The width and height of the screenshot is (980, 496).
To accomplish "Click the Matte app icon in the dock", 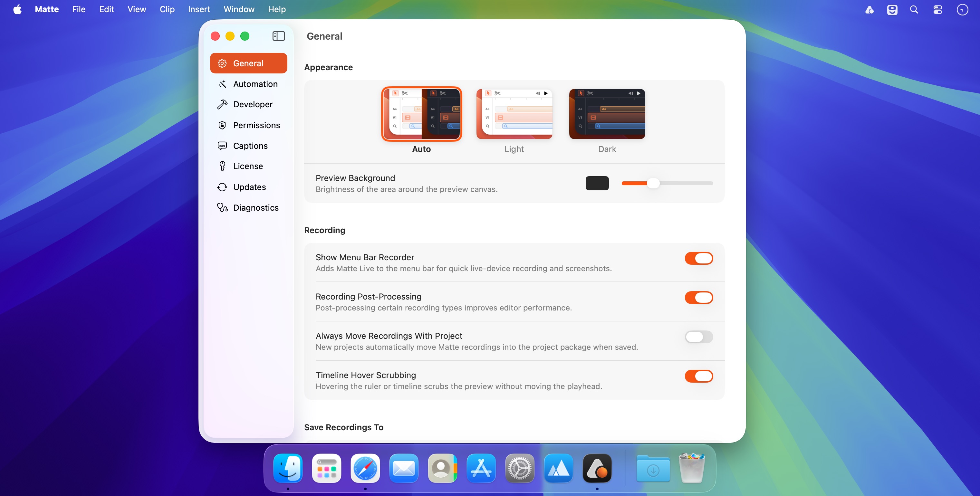I will pos(597,468).
